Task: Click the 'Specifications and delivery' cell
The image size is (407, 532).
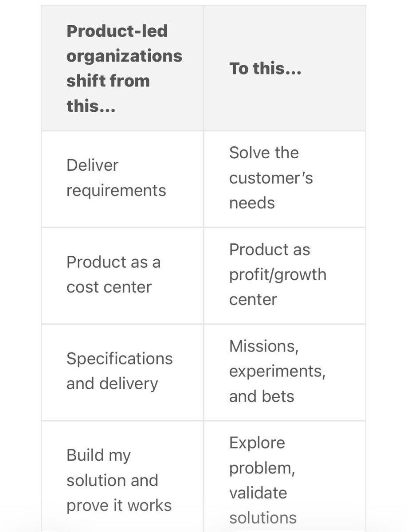Action: click(122, 372)
